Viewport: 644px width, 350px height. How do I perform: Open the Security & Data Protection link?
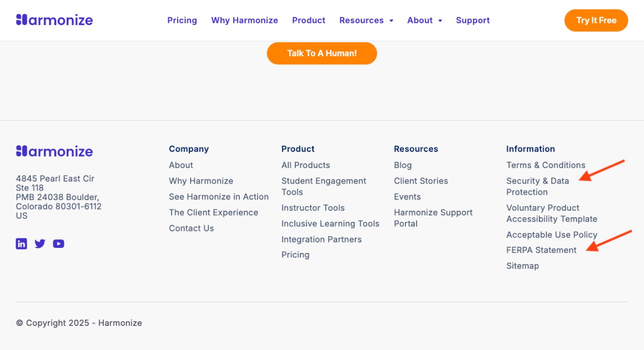point(537,186)
